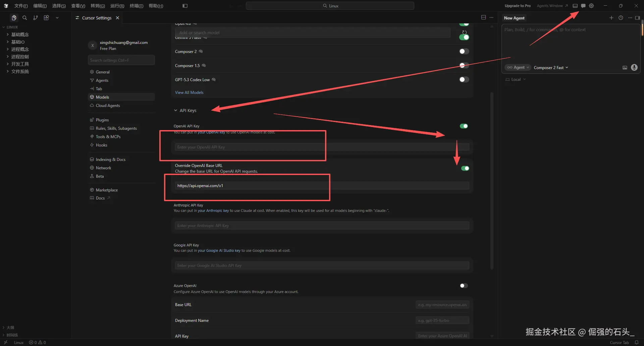Click the refresh models icon

point(464,33)
